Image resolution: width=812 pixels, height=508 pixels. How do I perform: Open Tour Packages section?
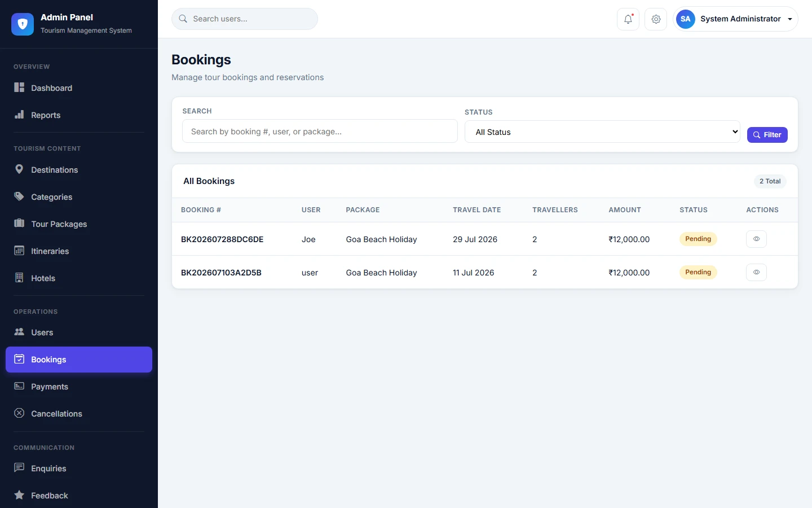pos(79,224)
